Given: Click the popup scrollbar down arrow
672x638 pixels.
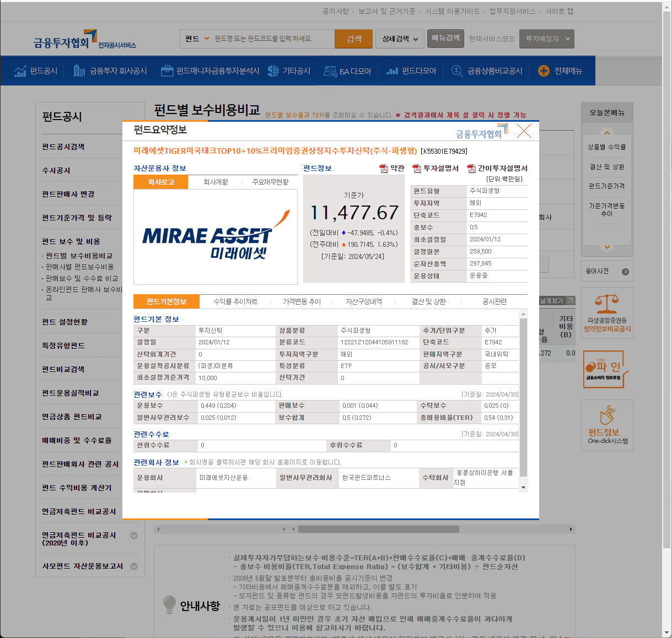Looking at the screenshot, I should pyautogui.click(x=524, y=488).
